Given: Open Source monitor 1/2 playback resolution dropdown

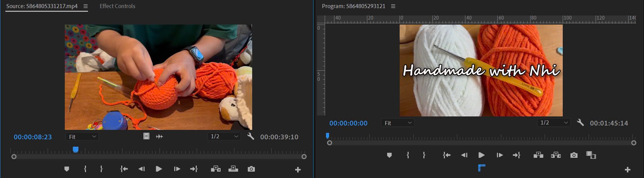Looking at the screenshot, I should coord(224,136).
